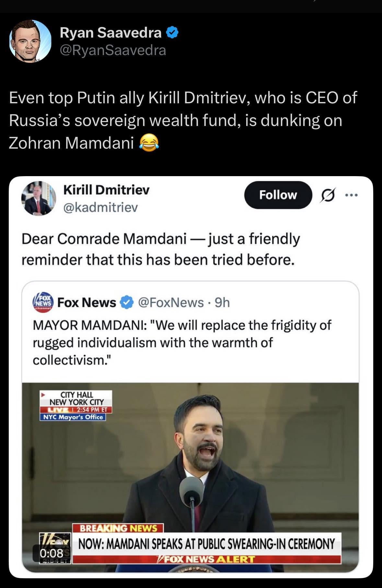Open the @FoxNews handle link

[x=171, y=302]
